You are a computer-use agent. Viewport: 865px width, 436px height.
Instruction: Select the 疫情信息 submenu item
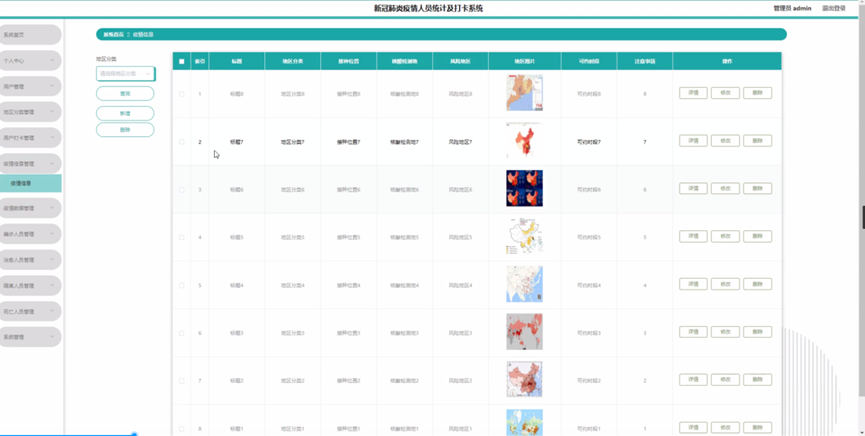30,183
